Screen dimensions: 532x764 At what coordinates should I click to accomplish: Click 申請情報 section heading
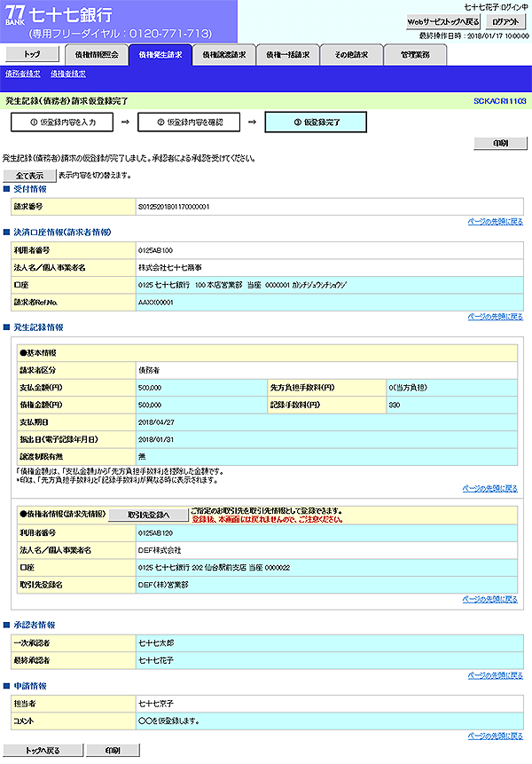point(30,686)
